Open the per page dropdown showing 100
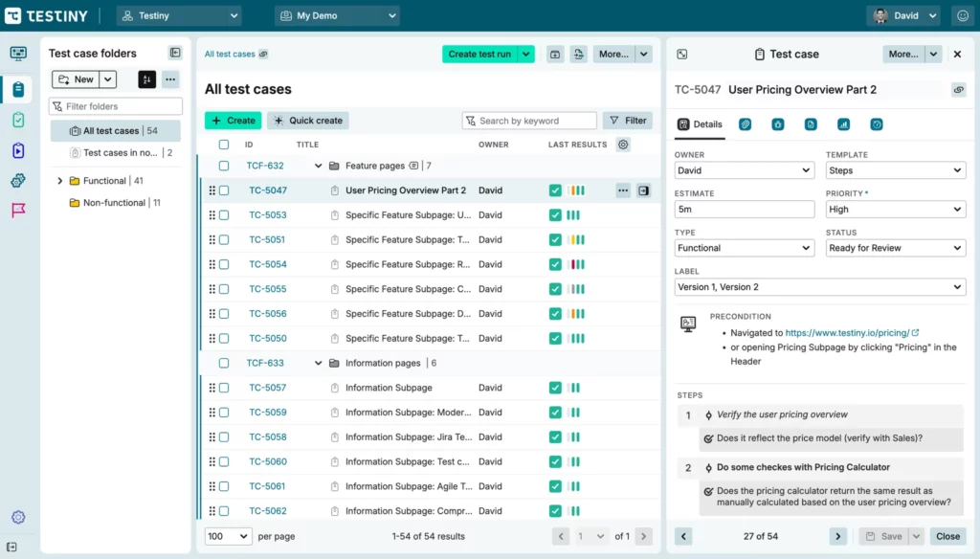Image resolution: width=980 pixels, height=559 pixels. click(x=228, y=536)
